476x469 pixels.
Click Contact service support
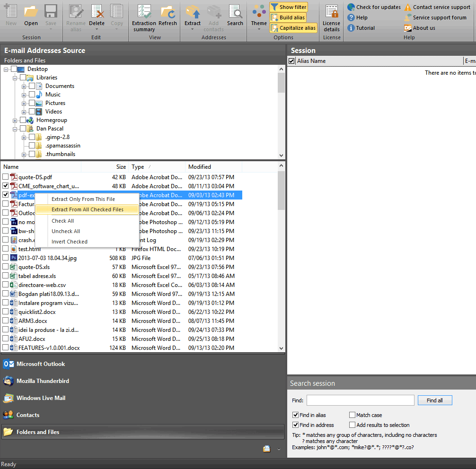click(x=438, y=7)
